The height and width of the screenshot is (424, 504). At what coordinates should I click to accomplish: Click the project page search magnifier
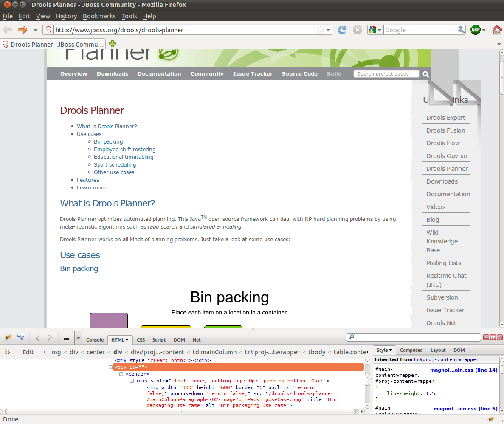pos(425,74)
